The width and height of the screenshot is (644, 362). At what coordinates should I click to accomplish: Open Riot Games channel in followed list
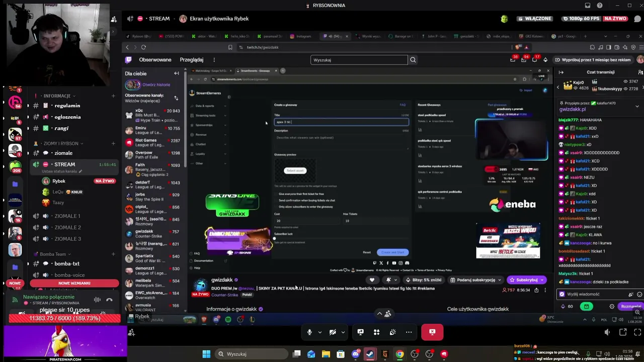[152, 142]
